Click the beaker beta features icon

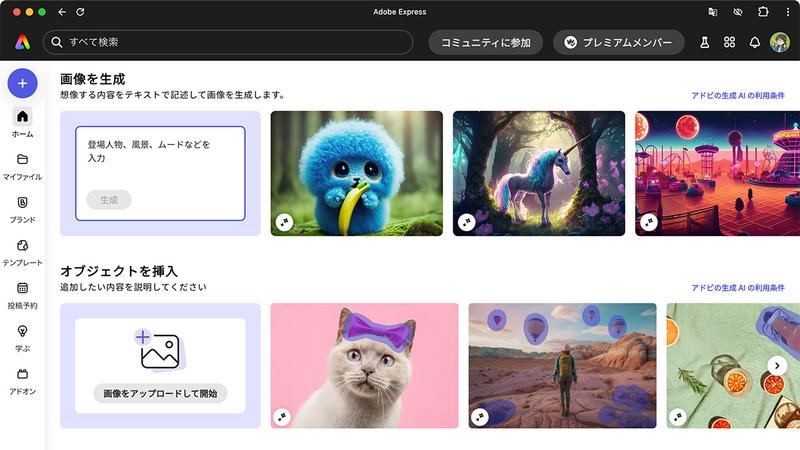pyautogui.click(x=704, y=42)
